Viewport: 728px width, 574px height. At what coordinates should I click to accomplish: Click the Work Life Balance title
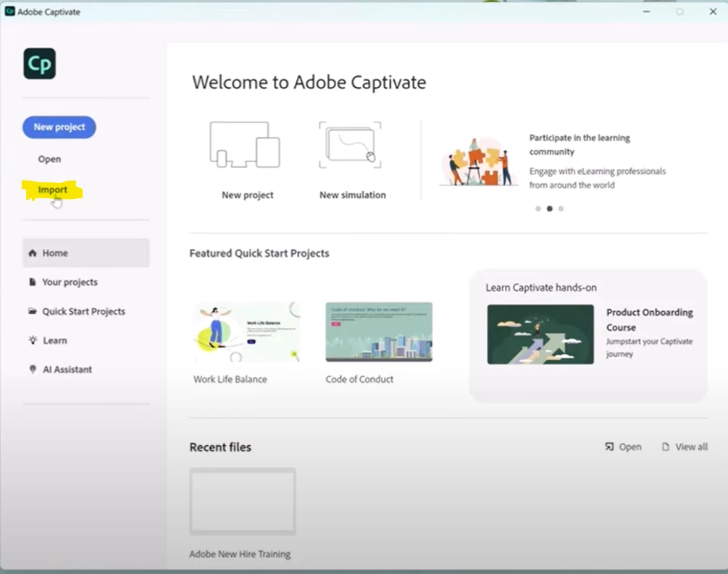click(230, 379)
